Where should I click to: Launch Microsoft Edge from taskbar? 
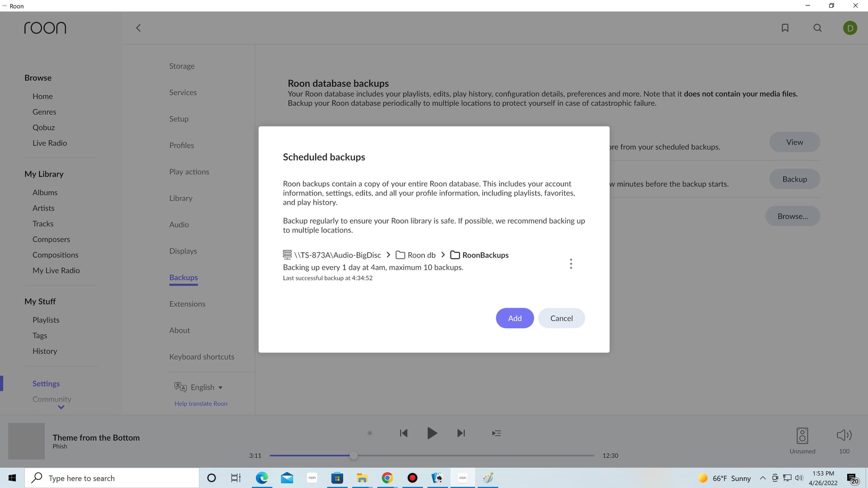point(262,478)
